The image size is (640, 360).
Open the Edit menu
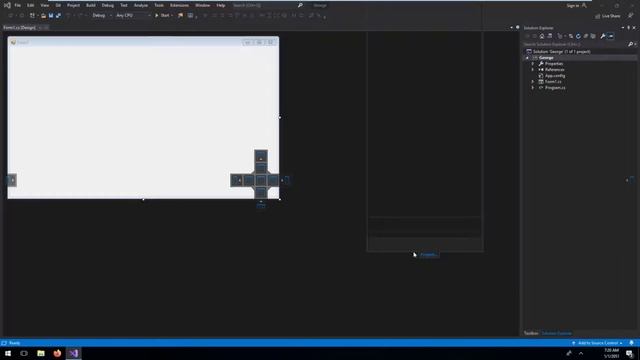coord(31,5)
